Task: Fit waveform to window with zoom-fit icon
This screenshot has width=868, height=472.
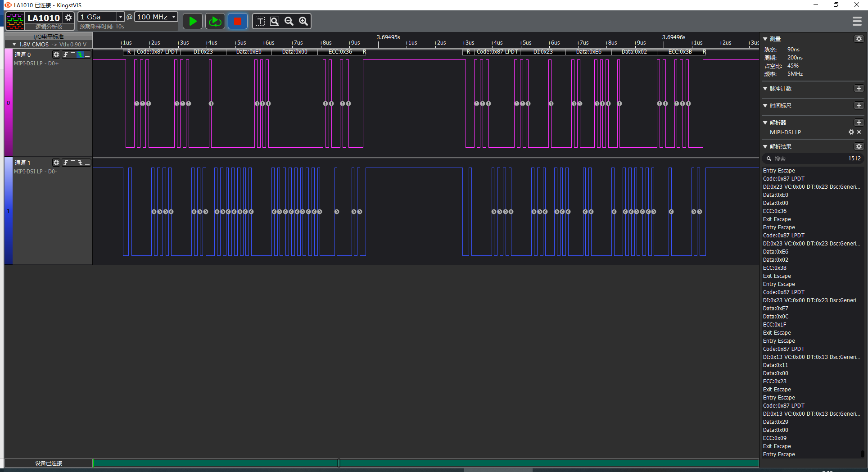Action: pos(275,21)
